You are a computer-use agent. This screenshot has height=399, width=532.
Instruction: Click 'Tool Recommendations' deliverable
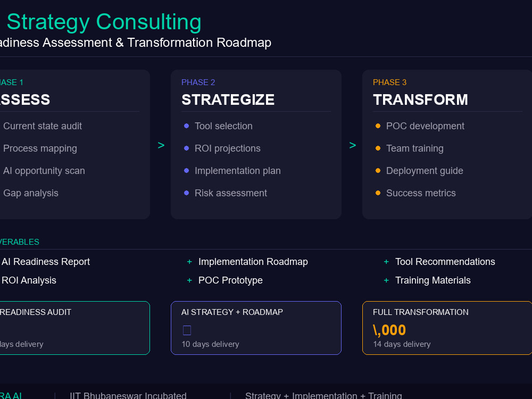click(445, 262)
